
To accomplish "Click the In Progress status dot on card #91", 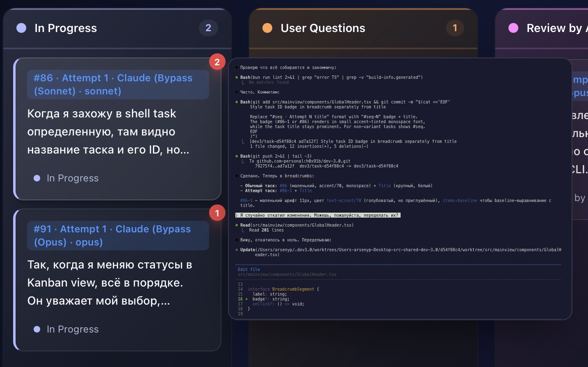I will click(36, 329).
